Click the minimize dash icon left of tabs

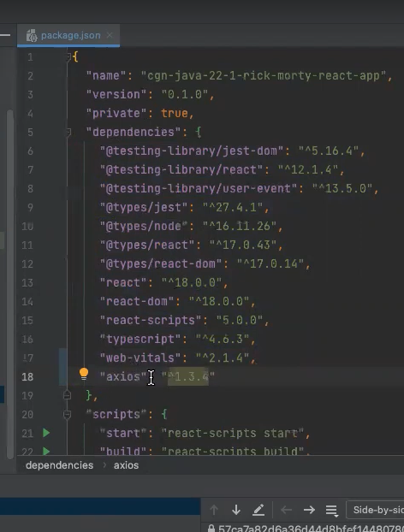5,35
